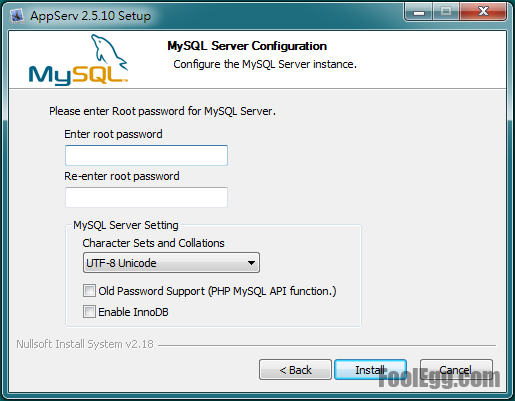Image resolution: width=515 pixels, height=401 pixels.
Task: Minimize the AppServ Setup window
Action: click(x=419, y=12)
